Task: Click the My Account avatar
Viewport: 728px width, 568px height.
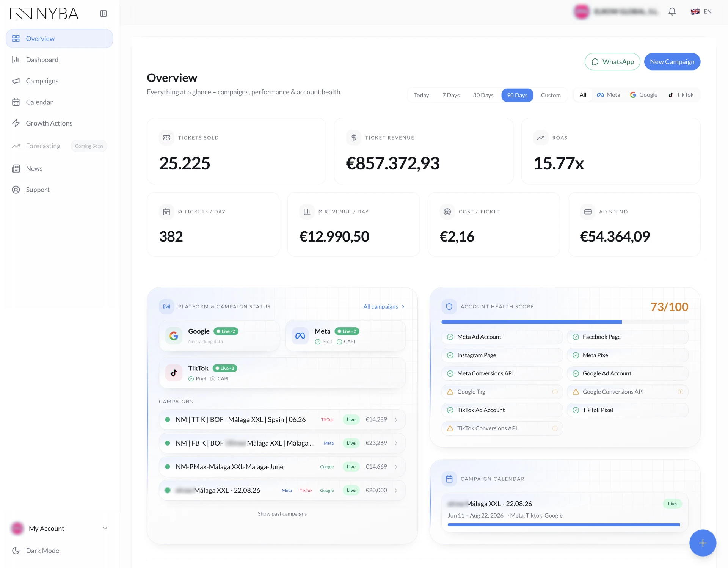Action: point(17,529)
